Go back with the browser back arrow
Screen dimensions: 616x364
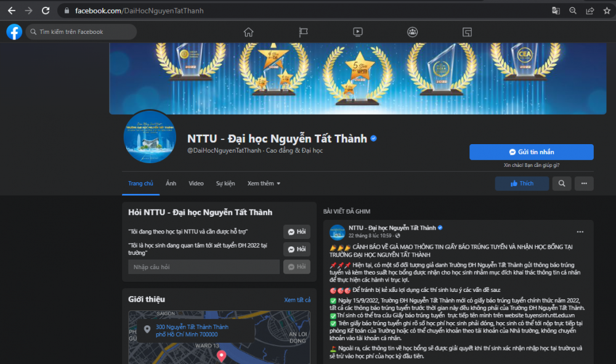coord(11,10)
